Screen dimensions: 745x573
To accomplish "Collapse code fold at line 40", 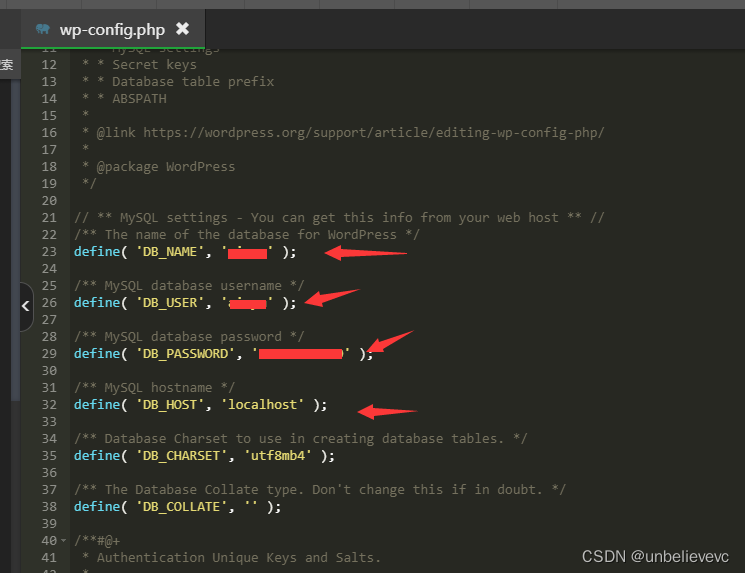I will (x=63, y=540).
